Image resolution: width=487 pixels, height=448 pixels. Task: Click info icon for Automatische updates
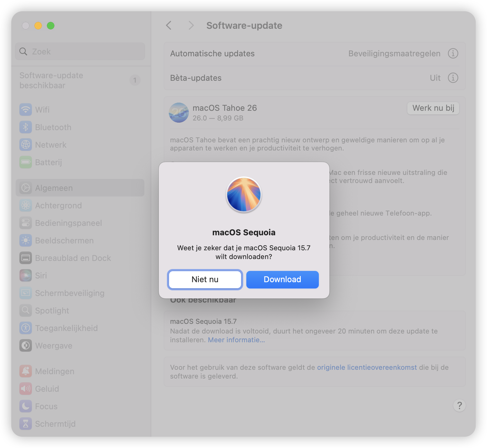[x=453, y=53]
